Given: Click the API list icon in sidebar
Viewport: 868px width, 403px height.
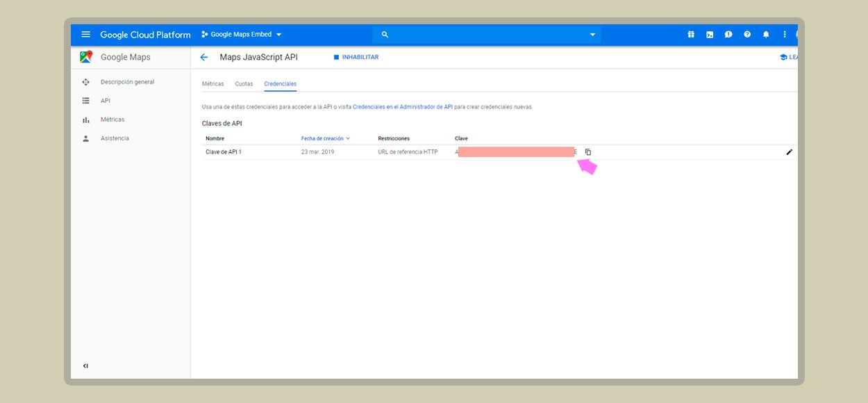Looking at the screenshot, I should click(86, 101).
